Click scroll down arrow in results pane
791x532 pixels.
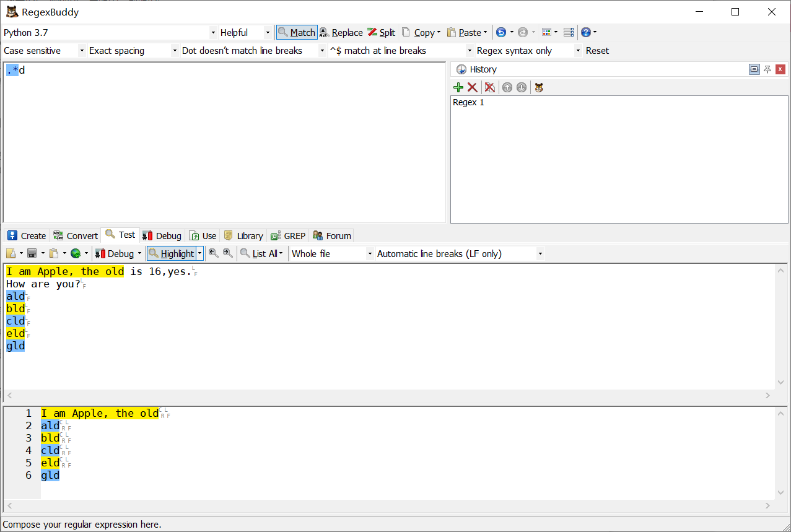pyautogui.click(x=781, y=493)
